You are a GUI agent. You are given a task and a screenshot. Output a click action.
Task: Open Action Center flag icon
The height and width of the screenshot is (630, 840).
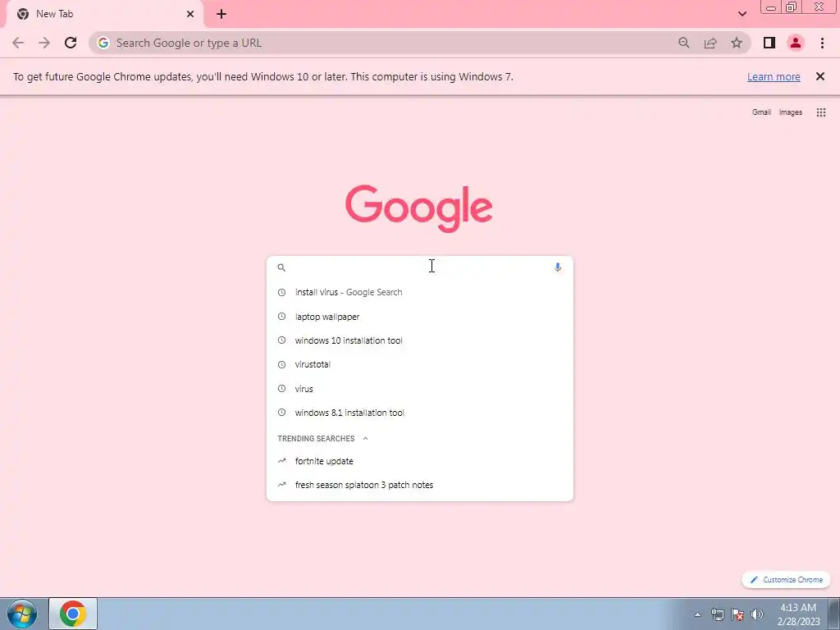click(x=737, y=614)
